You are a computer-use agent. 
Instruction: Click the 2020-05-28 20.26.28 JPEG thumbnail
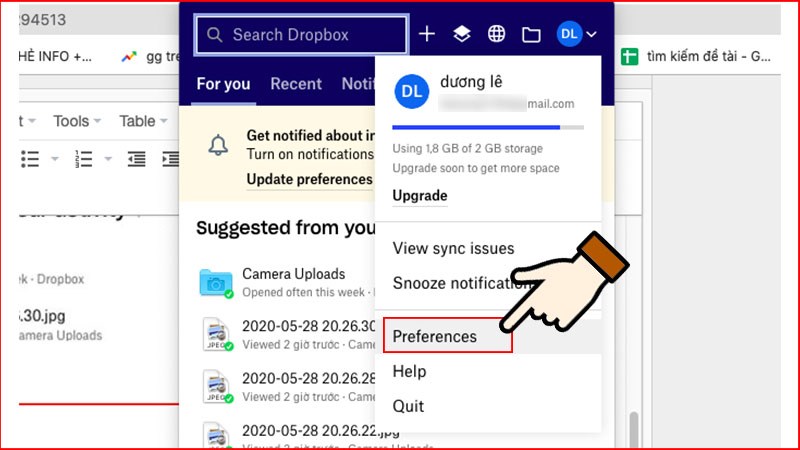217,386
